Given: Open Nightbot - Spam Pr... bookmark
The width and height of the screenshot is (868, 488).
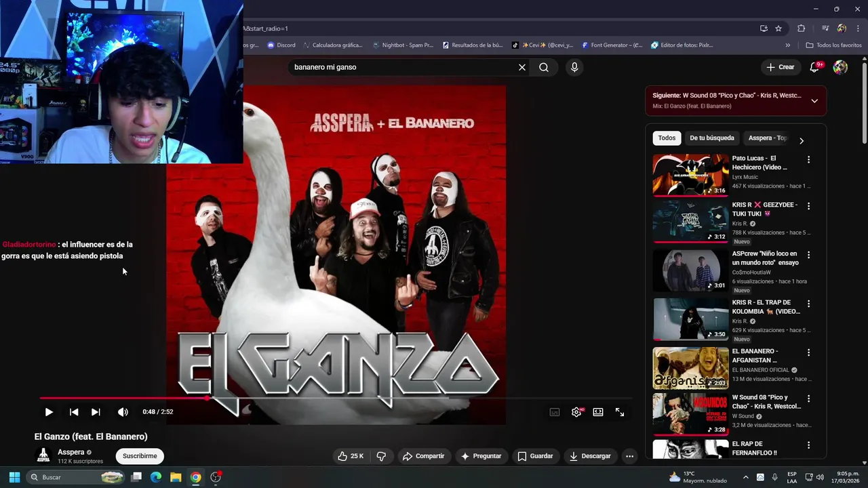Looking at the screenshot, I should click(403, 45).
